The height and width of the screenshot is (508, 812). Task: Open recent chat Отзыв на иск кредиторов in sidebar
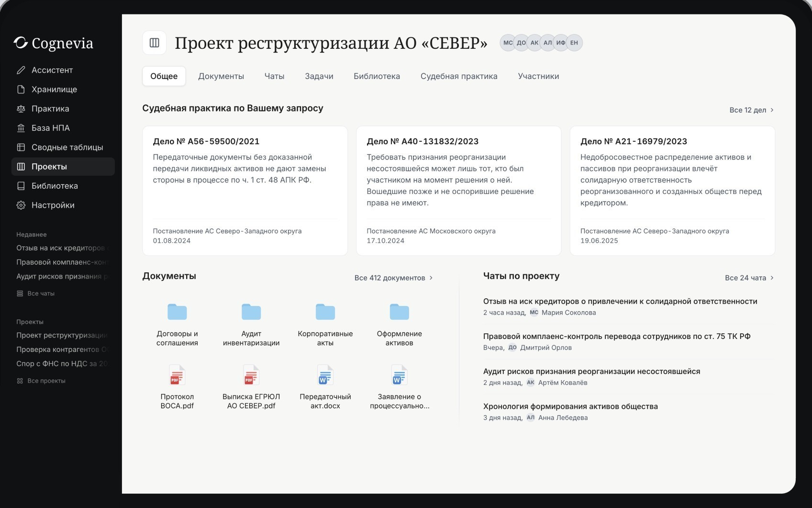tap(63, 248)
